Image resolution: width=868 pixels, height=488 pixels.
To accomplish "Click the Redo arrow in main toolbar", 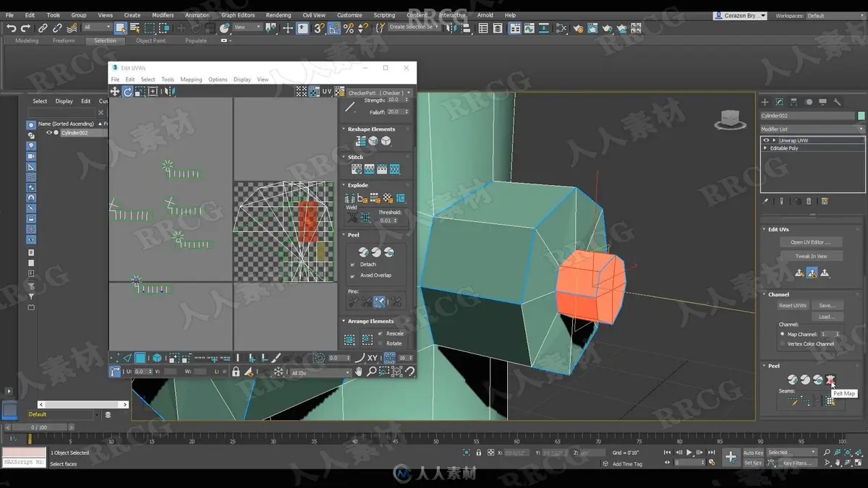I will click(25, 28).
